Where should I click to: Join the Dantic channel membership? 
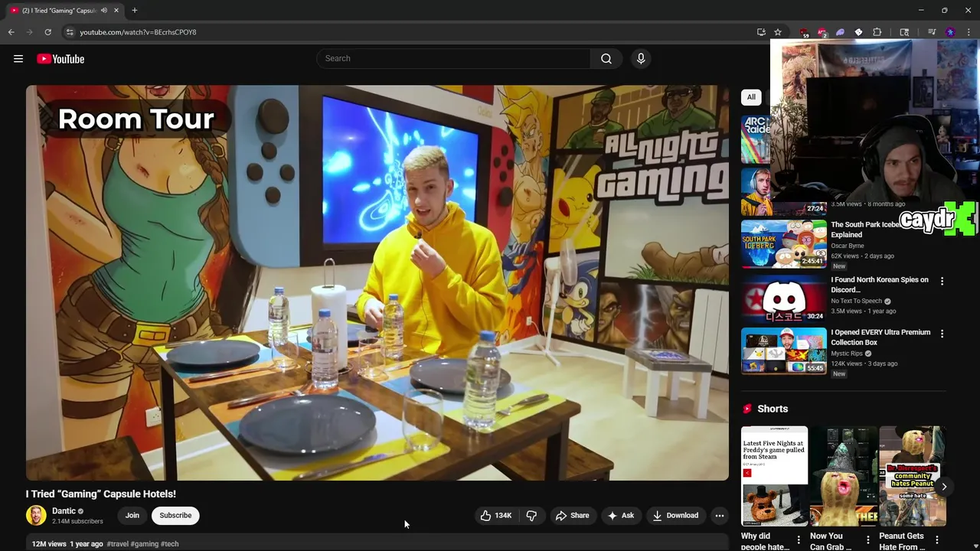tap(132, 515)
